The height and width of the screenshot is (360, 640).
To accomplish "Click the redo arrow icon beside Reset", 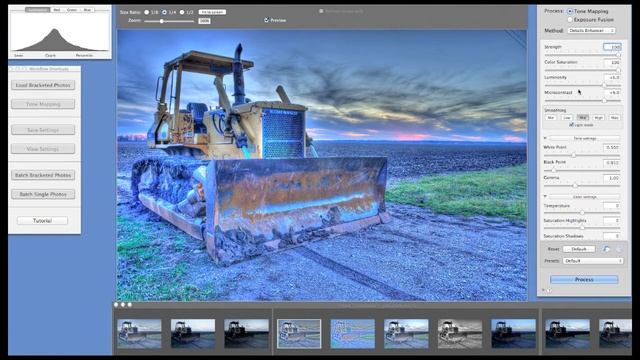I will pyautogui.click(x=618, y=249).
